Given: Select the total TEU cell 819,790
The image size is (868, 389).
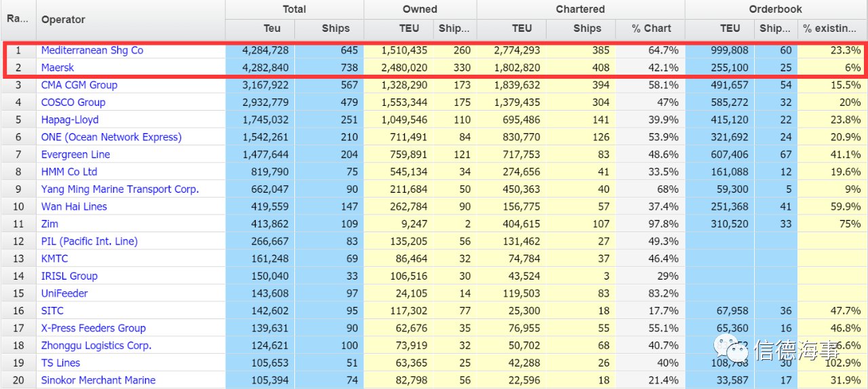Looking at the screenshot, I should [x=260, y=172].
